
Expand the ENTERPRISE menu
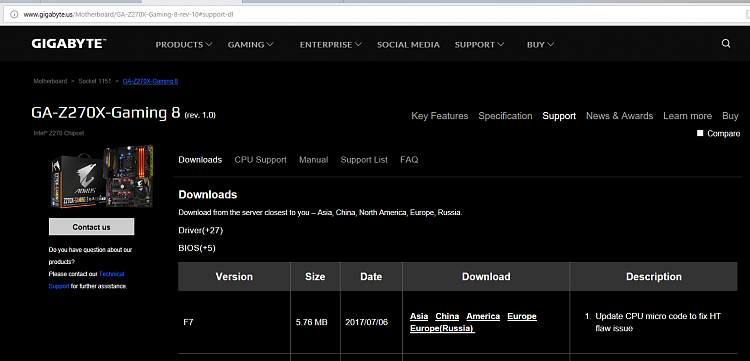pyautogui.click(x=331, y=44)
